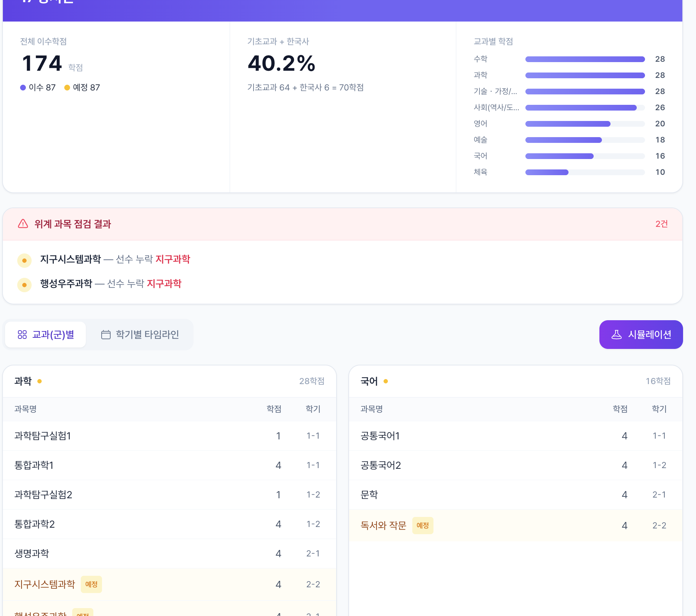Click the yellow 예정 87 legend dot
696x616 pixels.
coord(67,87)
